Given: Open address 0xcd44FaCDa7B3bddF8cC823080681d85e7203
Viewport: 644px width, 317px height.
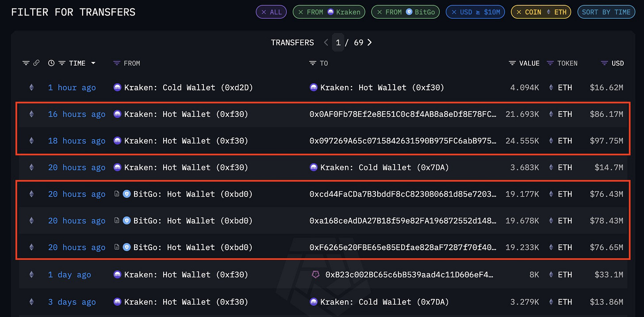Looking at the screenshot, I should (x=402, y=194).
